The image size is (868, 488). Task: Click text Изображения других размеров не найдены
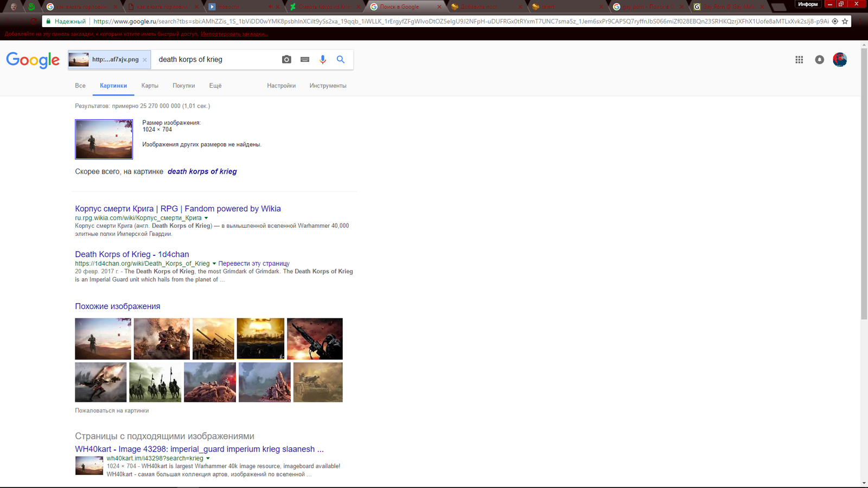[202, 145]
